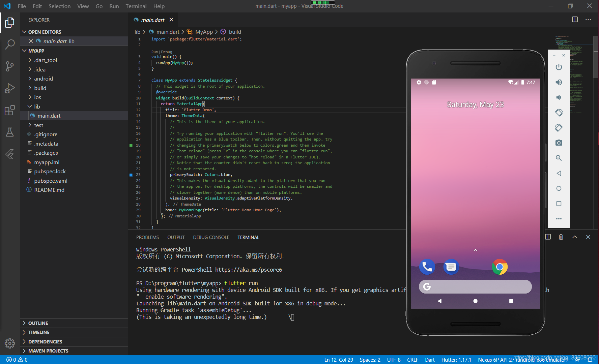This screenshot has width=599, height=364.
Task: Switch to the DEBUG CONSOLE tab
Action: point(211,237)
